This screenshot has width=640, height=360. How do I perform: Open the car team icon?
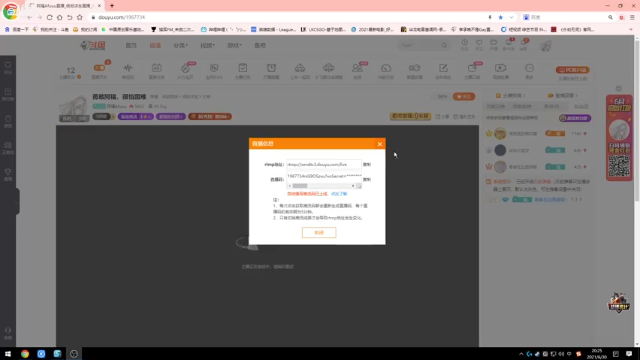(x=300, y=68)
